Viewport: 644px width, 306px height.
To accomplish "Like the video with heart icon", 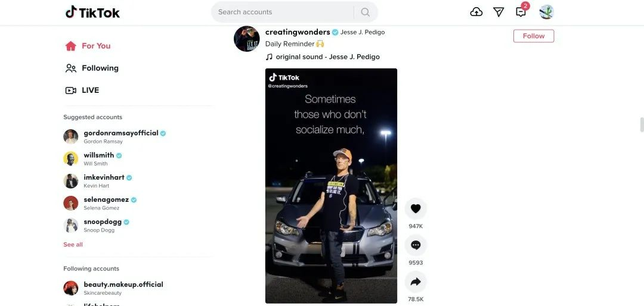I will (416, 208).
